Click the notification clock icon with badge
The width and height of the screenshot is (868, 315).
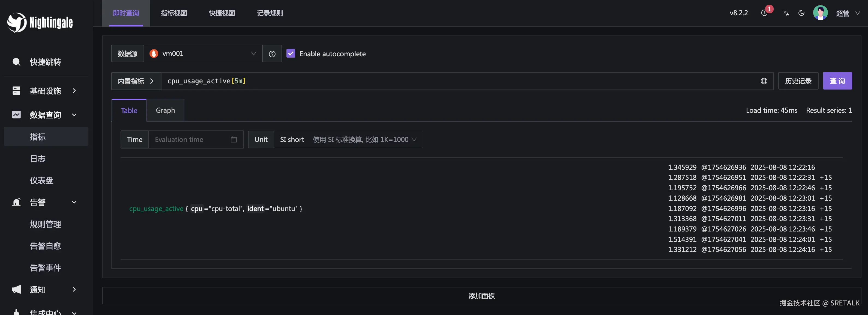764,13
